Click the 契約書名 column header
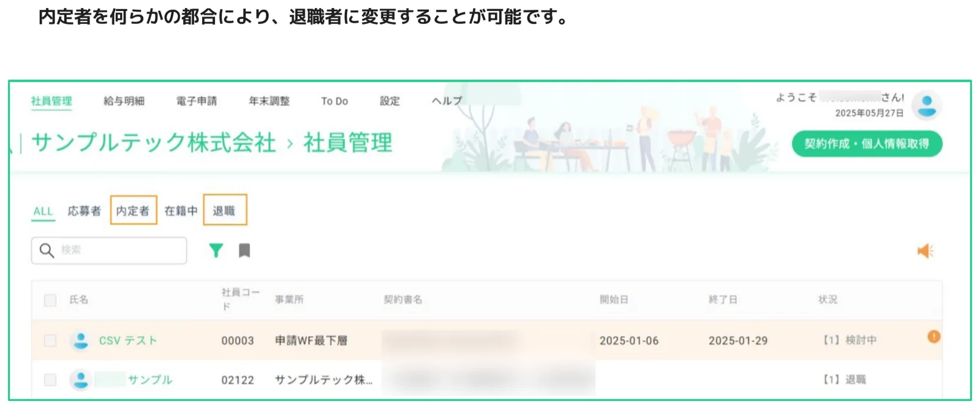The width and height of the screenshot is (980, 409). [402, 300]
